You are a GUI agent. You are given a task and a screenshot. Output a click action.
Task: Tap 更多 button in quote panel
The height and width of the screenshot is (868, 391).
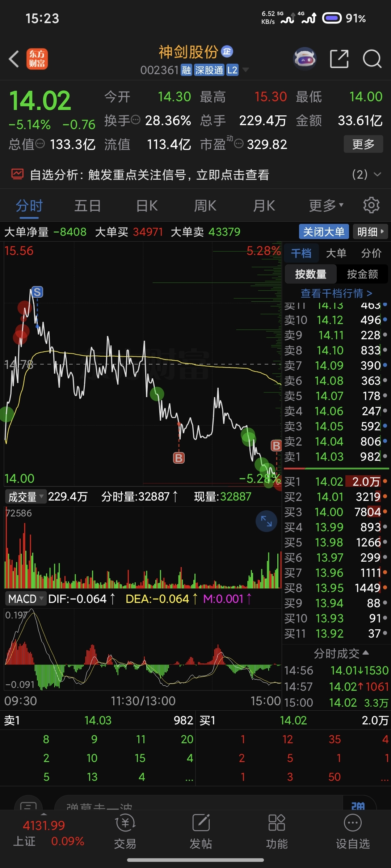tap(363, 144)
